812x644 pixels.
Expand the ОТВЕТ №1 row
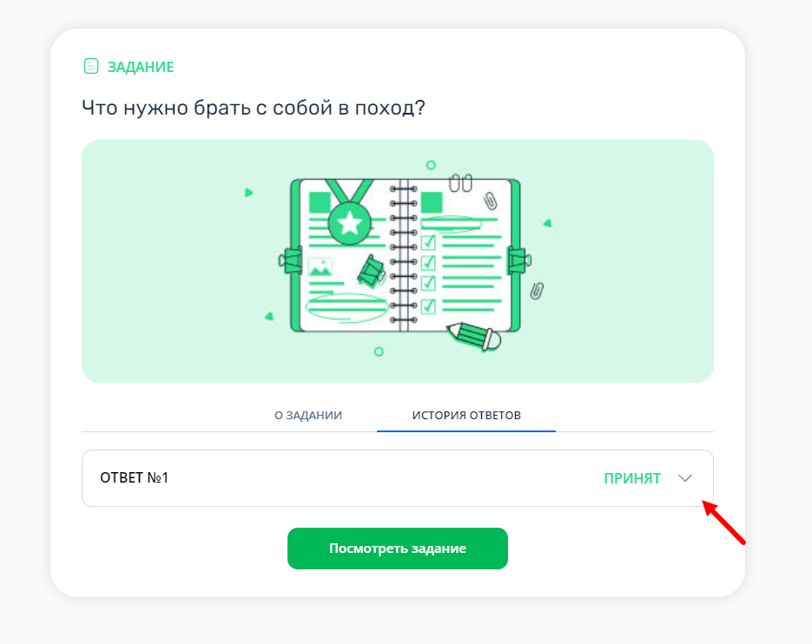(x=398, y=478)
